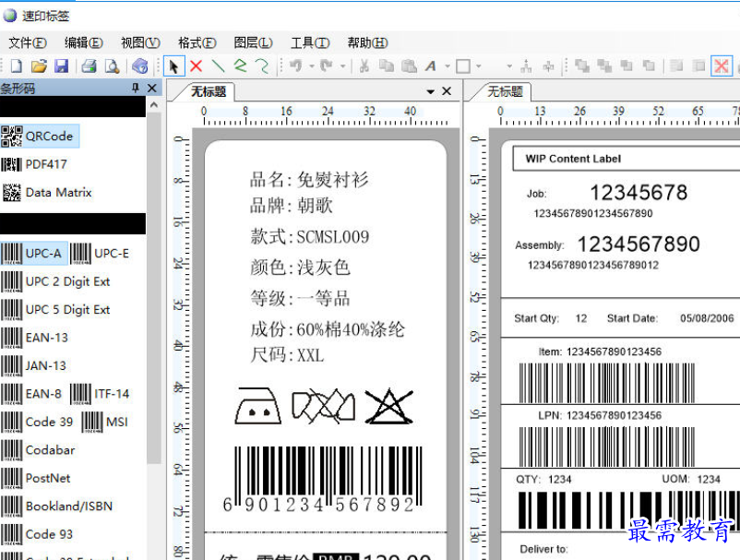Select the Code 93 barcode type
Screen dimensions: 740x560
[37, 534]
